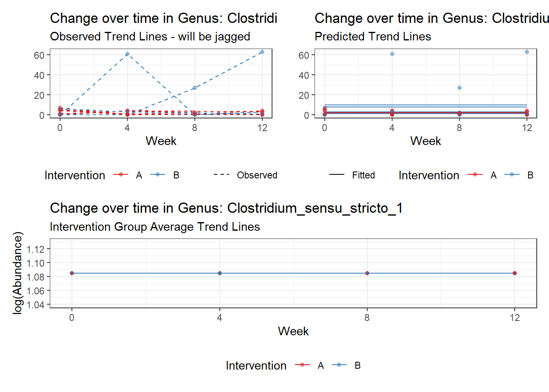The image size is (549, 392).
Task: Click the solid Fitted line legend key
Action: pyautogui.click(x=337, y=175)
